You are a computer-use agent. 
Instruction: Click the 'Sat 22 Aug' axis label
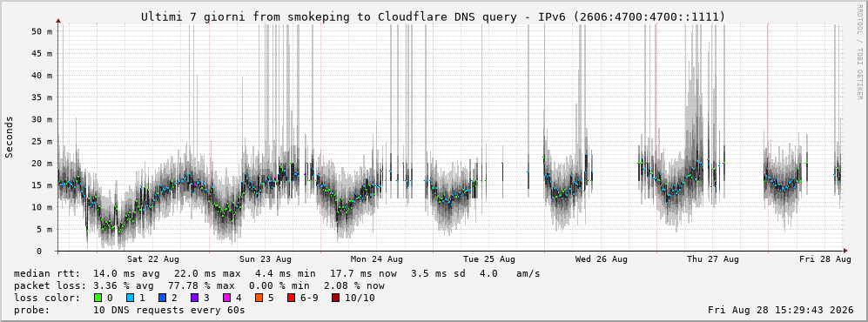[152, 259]
